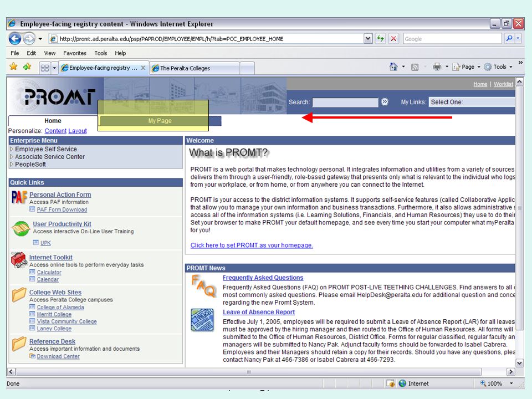Open the Calendar link
This screenshot has height=399, width=532.
coord(48,279)
